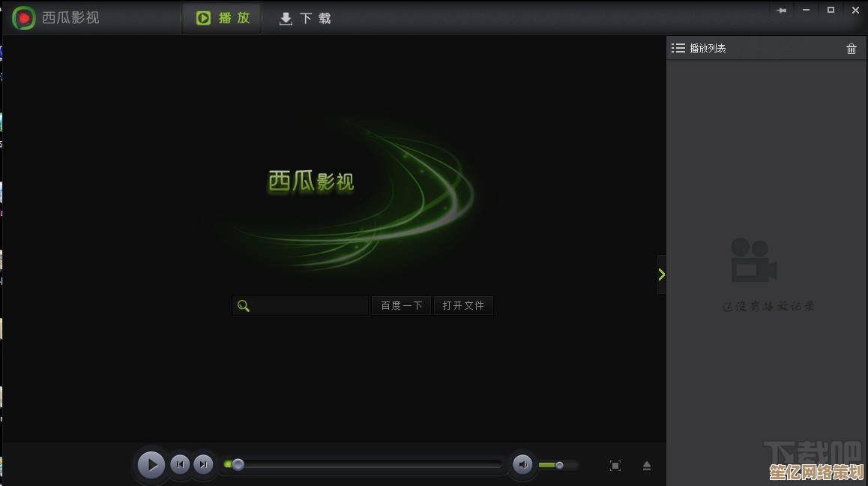Click the volume slider handle
Screen dimensions: 868x486
tap(559, 465)
